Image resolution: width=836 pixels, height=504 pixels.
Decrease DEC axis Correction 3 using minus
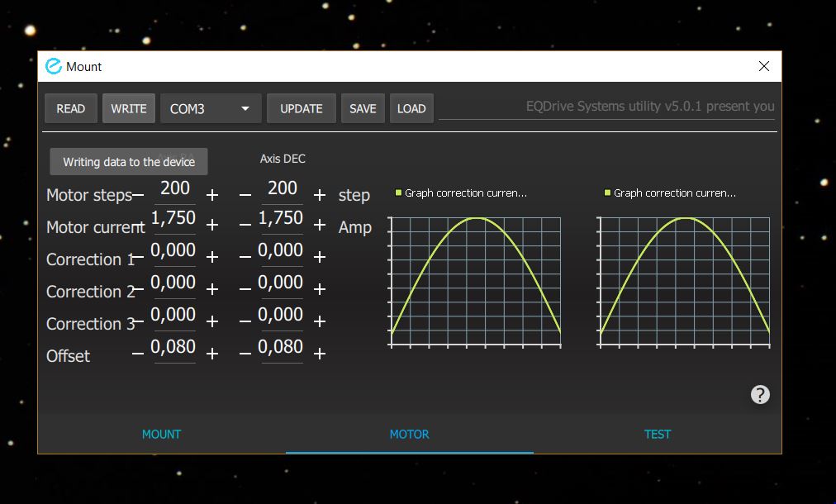245,321
